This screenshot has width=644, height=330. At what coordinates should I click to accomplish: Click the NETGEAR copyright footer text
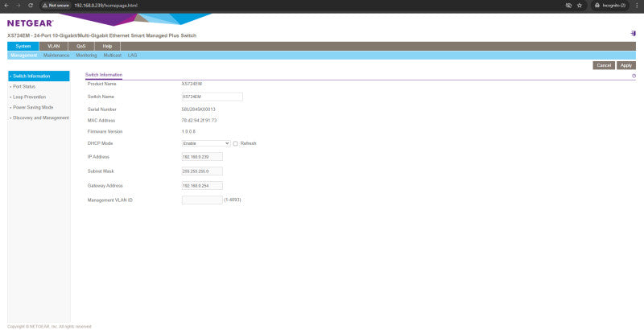click(x=49, y=327)
